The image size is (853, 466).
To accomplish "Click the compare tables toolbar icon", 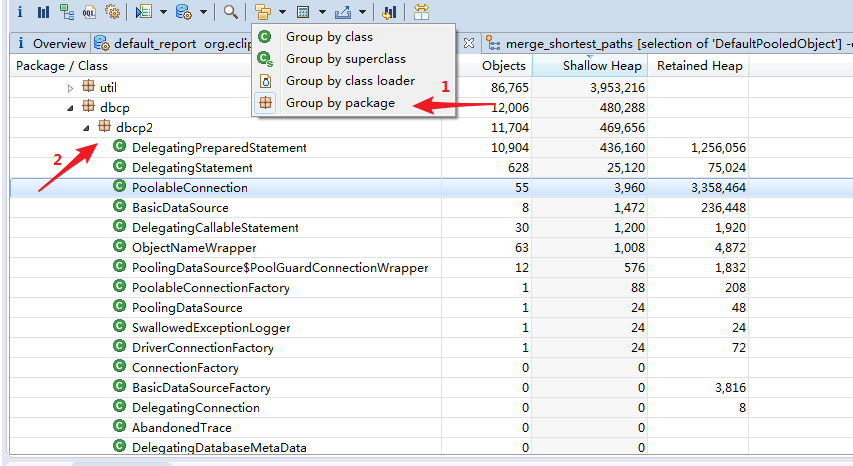I will click(421, 12).
